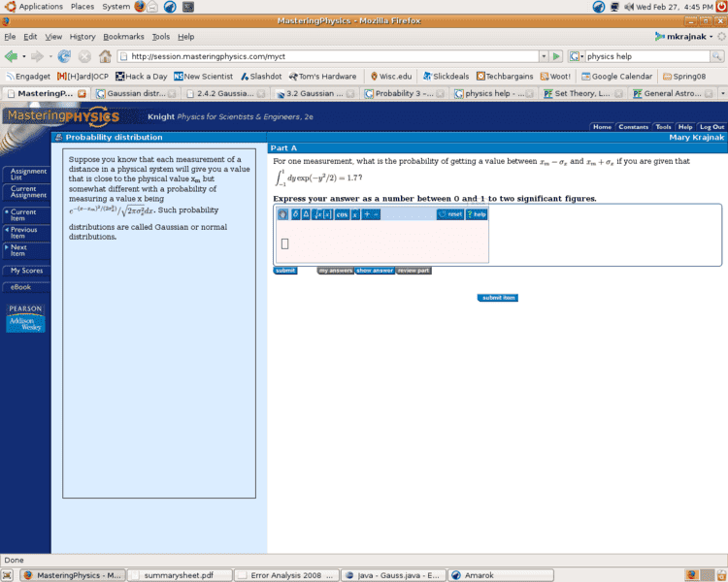Switch to the General Astro... tab
This screenshot has height=582, width=728.
[673, 94]
